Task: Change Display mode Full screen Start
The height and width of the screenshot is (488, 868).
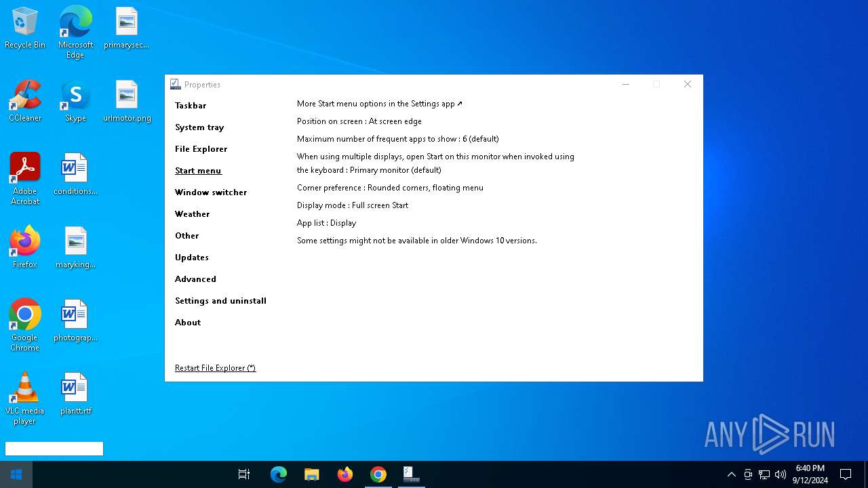Action: pos(353,205)
